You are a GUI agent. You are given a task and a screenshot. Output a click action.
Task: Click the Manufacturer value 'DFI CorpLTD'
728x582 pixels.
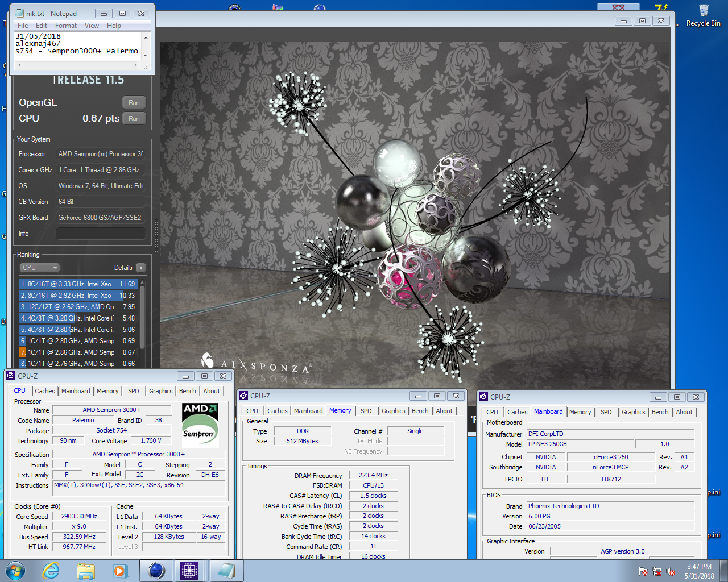(x=610, y=434)
